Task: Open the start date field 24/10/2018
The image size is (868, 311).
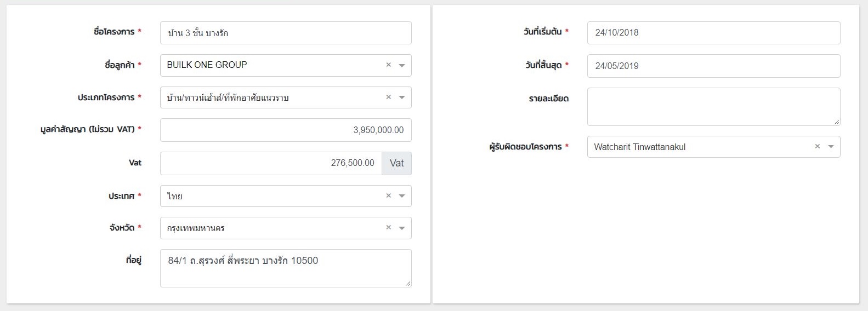Action: tap(713, 33)
